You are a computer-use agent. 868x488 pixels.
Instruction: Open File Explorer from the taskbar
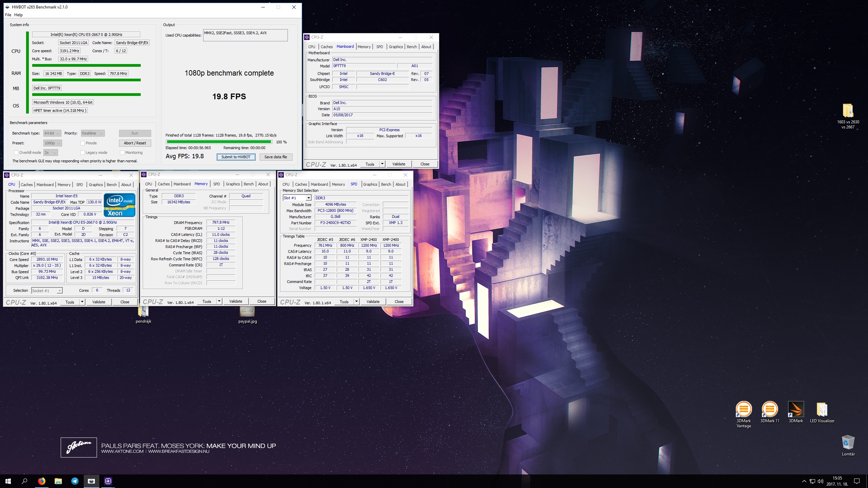click(58, 481)
